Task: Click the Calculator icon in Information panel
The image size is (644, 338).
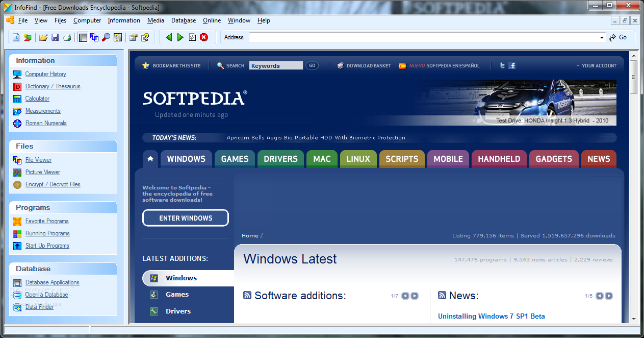Action: pyautogui.click(x=17, y=99)
